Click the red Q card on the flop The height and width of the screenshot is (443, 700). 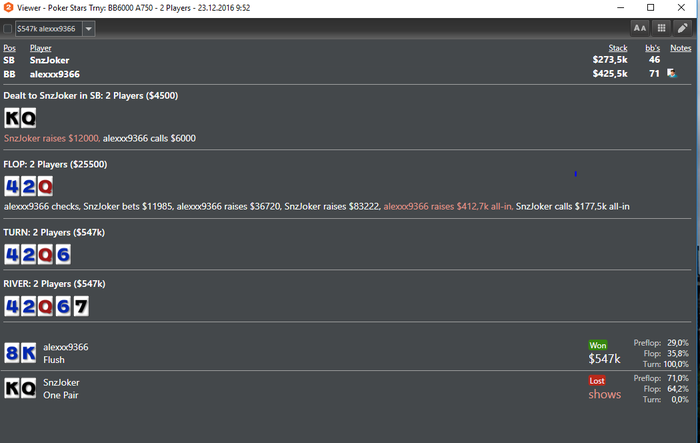45,186
